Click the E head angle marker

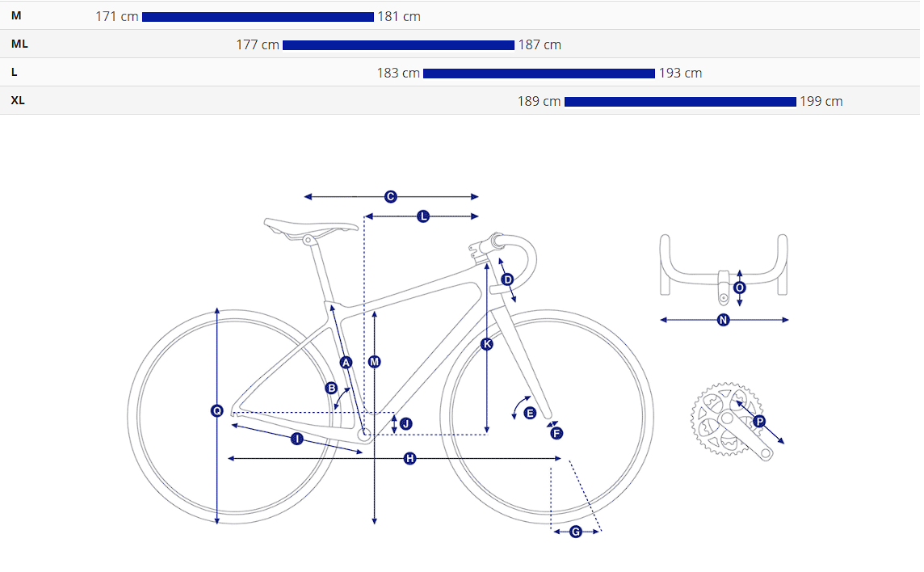(530, 413)
